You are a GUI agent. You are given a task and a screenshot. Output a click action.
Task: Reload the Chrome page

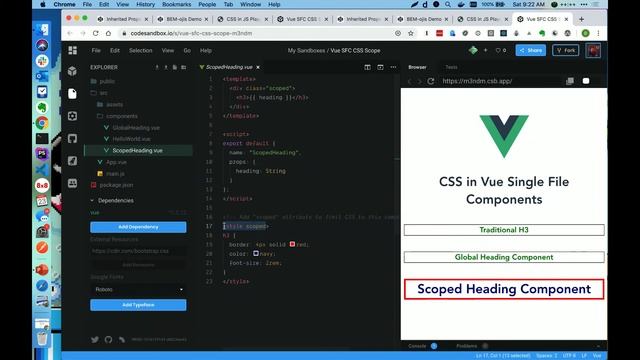(96, 33)
